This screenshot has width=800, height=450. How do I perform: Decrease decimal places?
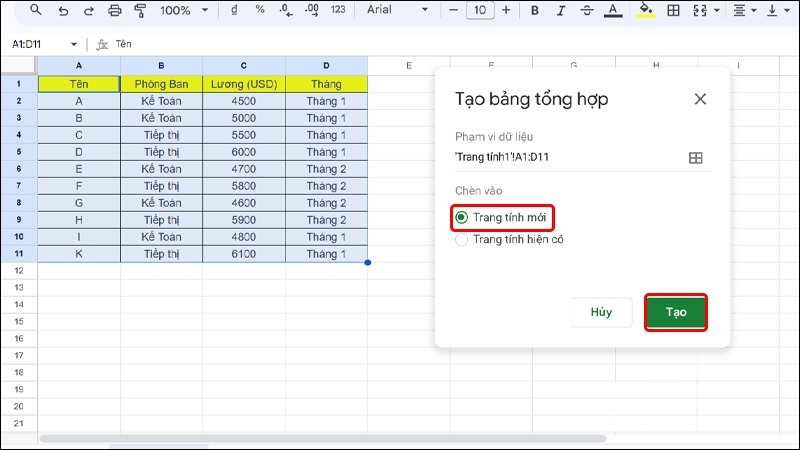286,10
